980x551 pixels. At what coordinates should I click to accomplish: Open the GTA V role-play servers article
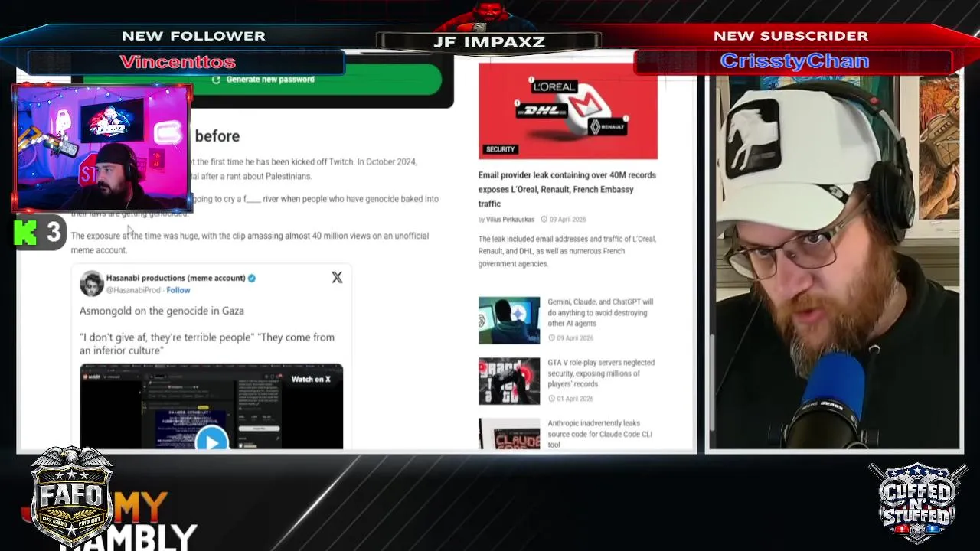point(601,373)
